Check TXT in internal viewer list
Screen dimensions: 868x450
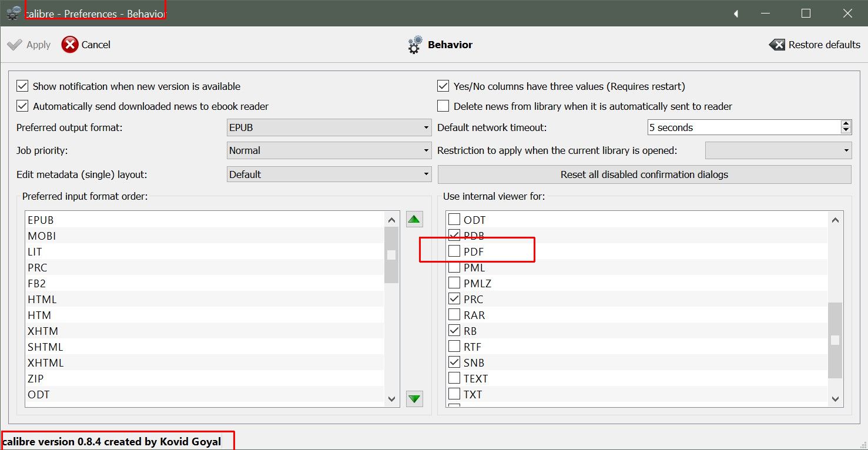click(x=454, y=394)
